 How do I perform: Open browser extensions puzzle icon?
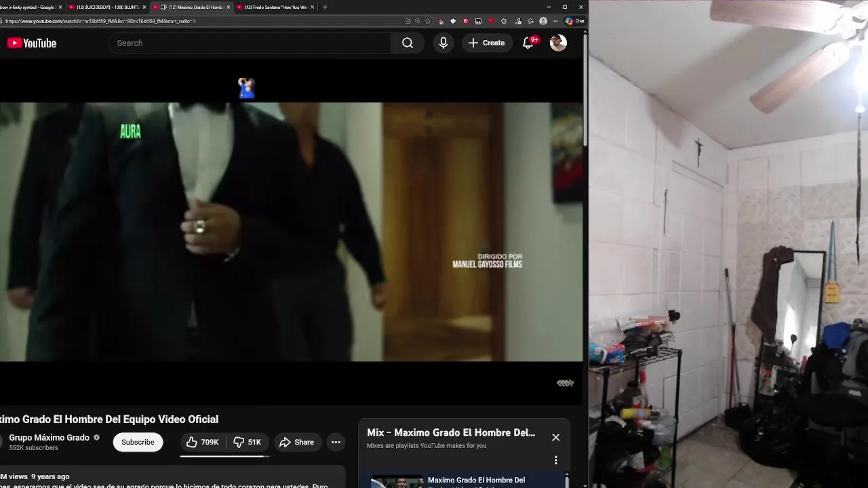click(503, 21)
